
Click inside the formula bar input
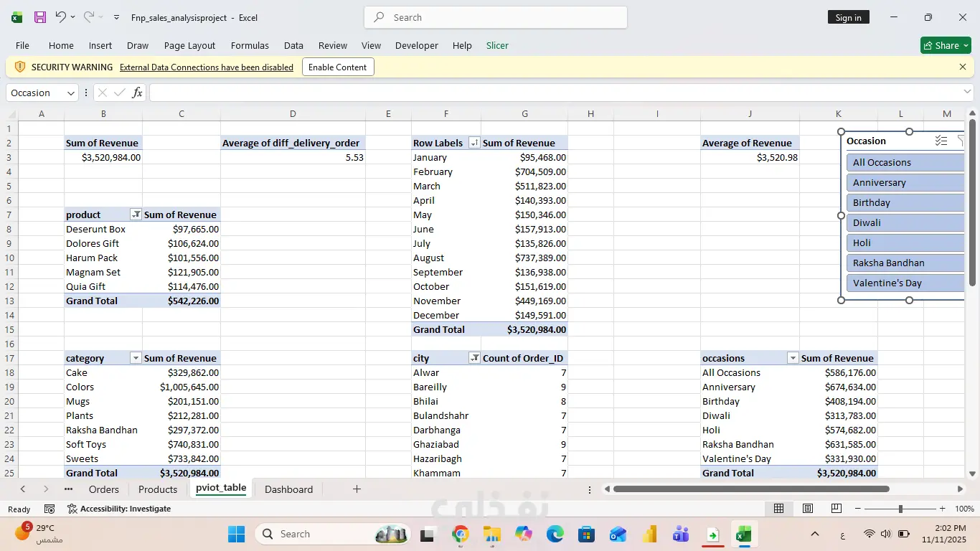[x=552, y=93]
